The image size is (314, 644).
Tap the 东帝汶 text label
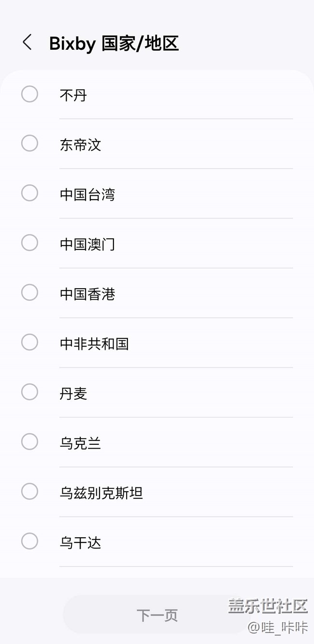(80, 145)
